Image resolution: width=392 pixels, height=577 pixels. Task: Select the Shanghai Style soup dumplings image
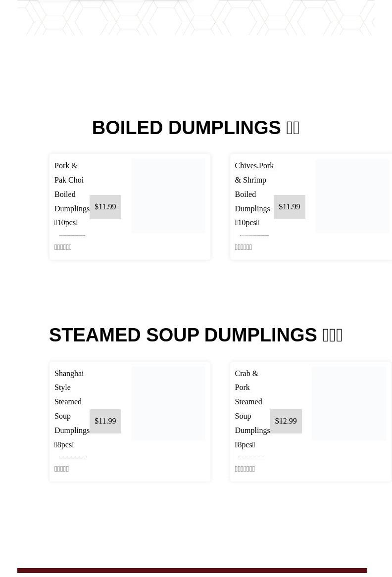pyautogui.click(x=168, y=403)
